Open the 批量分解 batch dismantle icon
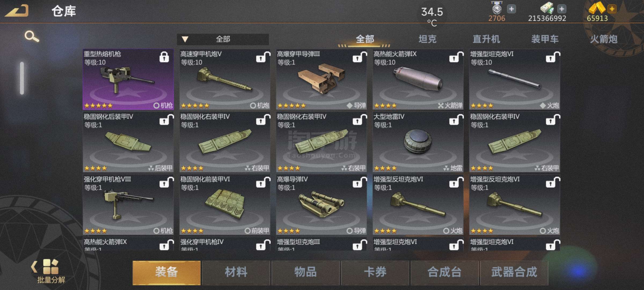 [51, 271]
